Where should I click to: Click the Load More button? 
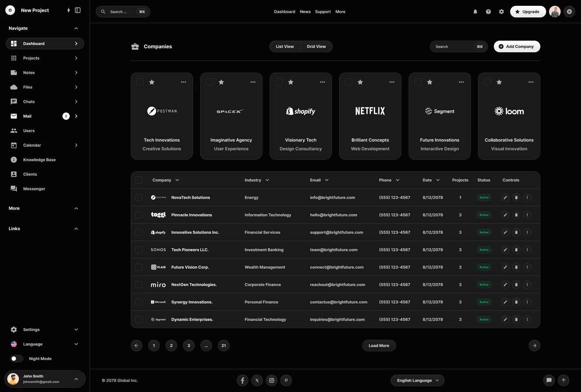coord(379,346)
